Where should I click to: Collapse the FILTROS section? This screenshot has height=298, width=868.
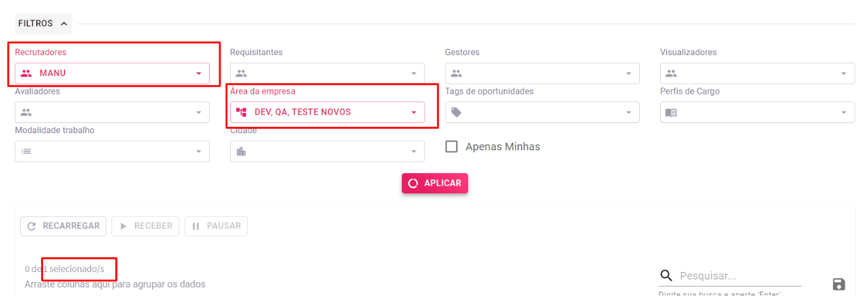pyautogui.click(x=43, y=23)
